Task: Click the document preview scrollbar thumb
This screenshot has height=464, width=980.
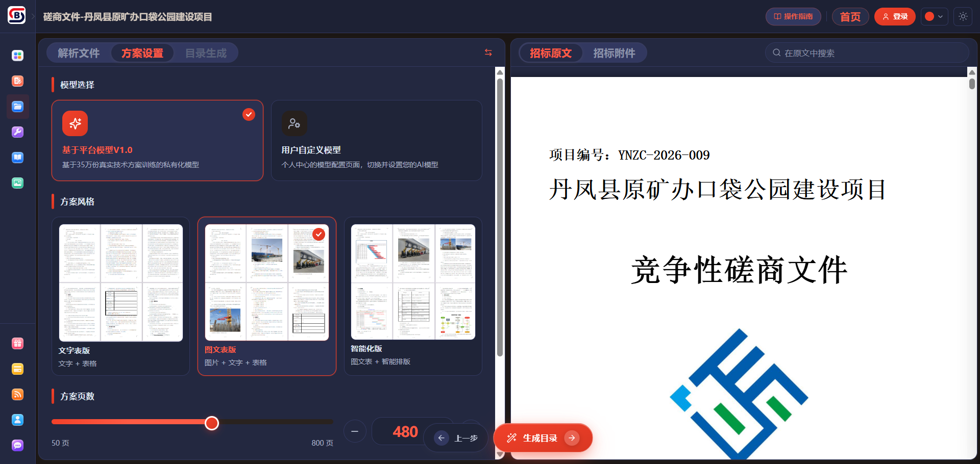Action: (972, 83)
